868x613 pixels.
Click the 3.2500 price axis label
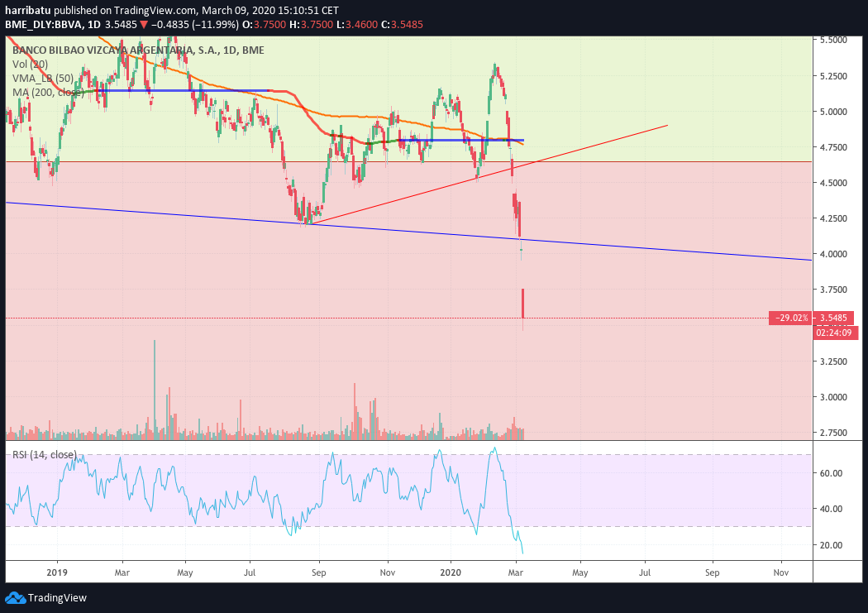(x=833, y=361)
